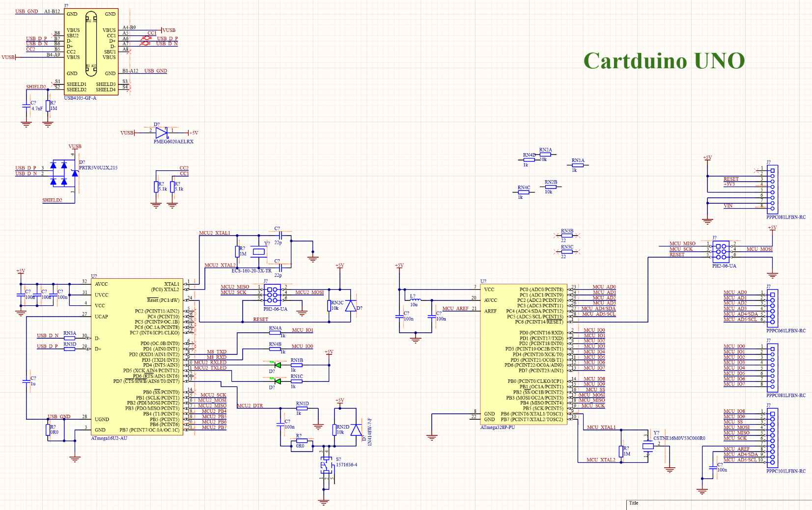
Task: Select the PPPC101LFBN-RC ten-pin header
Action: [772, 438]
